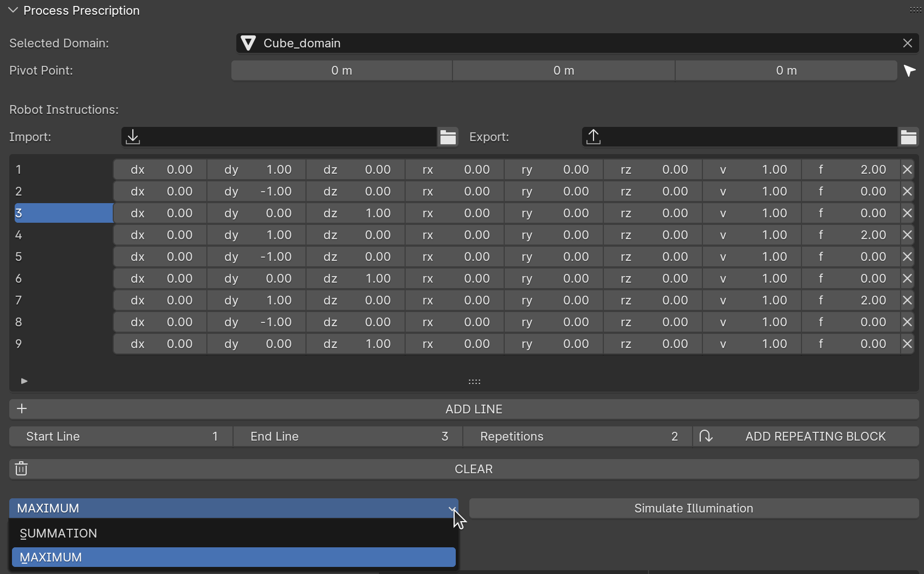The width and height of the screenshot is (924, 574).
Task: Edit v value in row 7
Action: (x=752, y=300)
